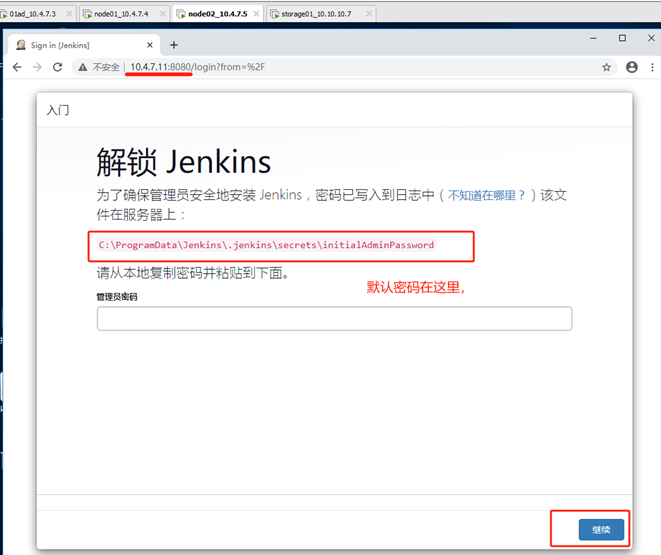Screen dimensions: 661x555
Task: Maximize the Chrome browser window
Action: 622,38
